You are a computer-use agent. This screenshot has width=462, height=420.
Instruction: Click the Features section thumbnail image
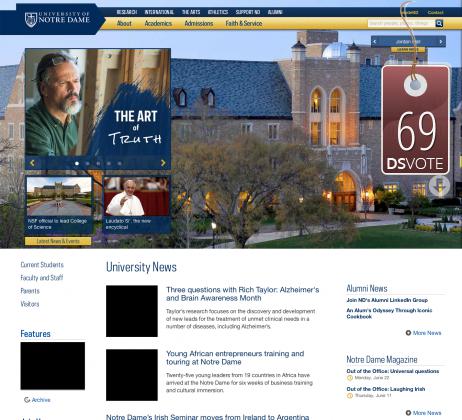[x=53, y=366]
